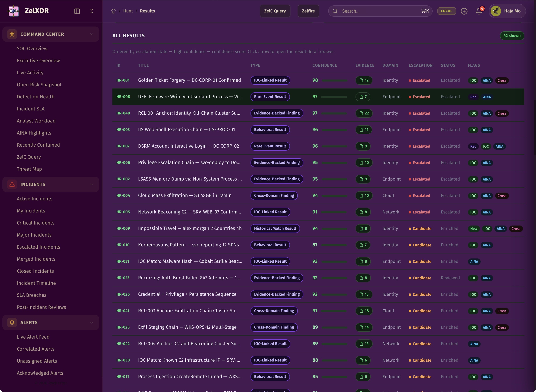The height and width of the screenshot is (392, 536).
Task: Click the ZelXDR logo icon
Action: click(x=13, y=11)
